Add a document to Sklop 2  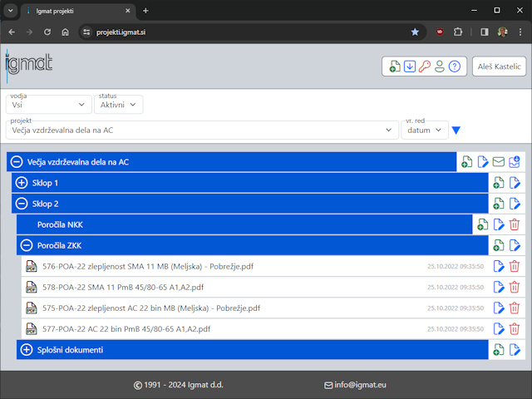click(x=499, y=204)
